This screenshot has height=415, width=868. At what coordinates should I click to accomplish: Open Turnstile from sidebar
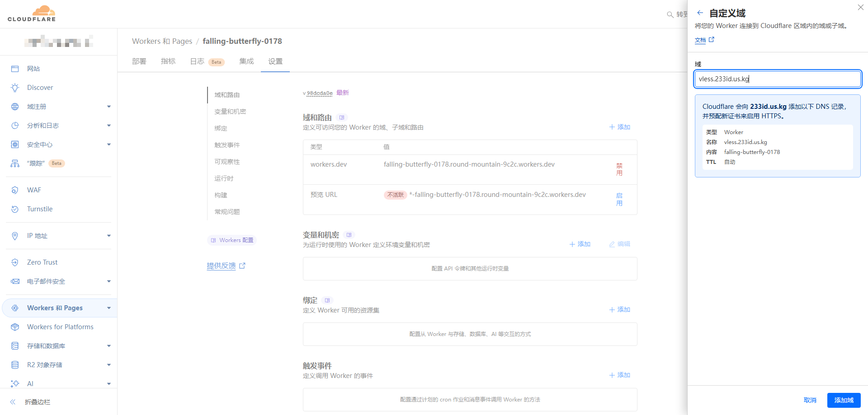pos(40,209)
